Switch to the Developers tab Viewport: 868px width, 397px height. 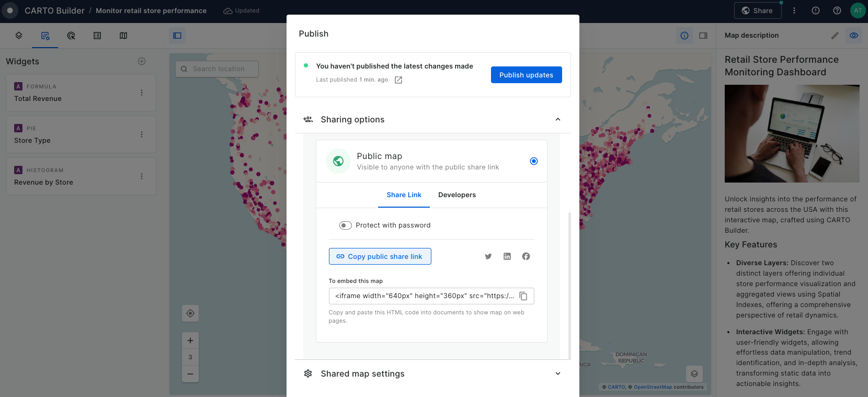pyautogui.click(x=457, y=195)
